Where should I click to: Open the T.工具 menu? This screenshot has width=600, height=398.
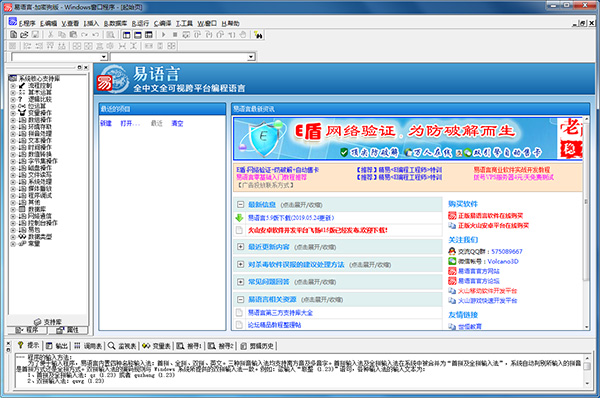[x=184, y=23]
